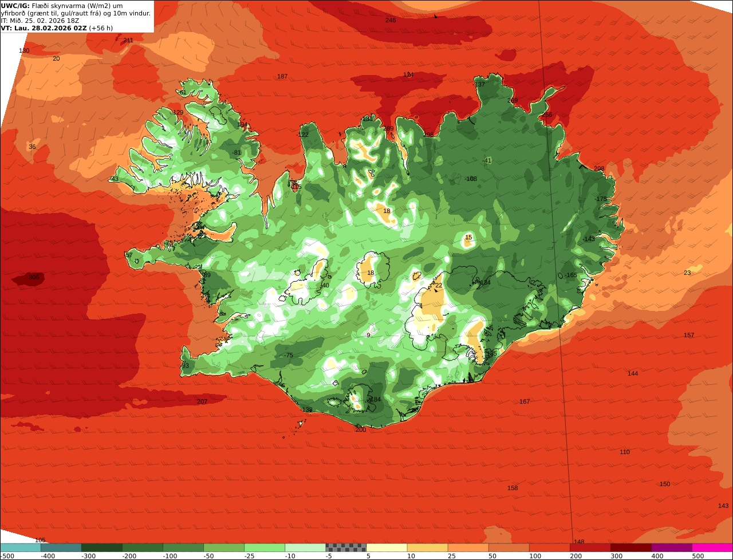This screenshot has width=733, height=560.
Task: Click the legend label 500
Action: 698,556
